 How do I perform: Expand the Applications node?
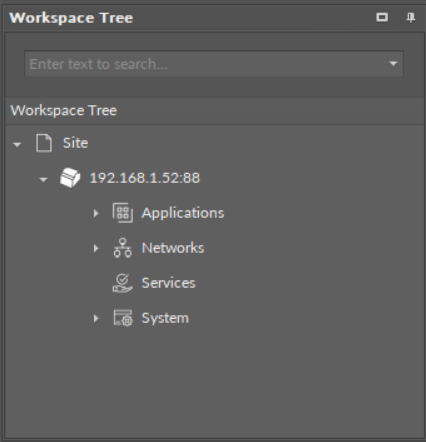[x=96, y=213]
